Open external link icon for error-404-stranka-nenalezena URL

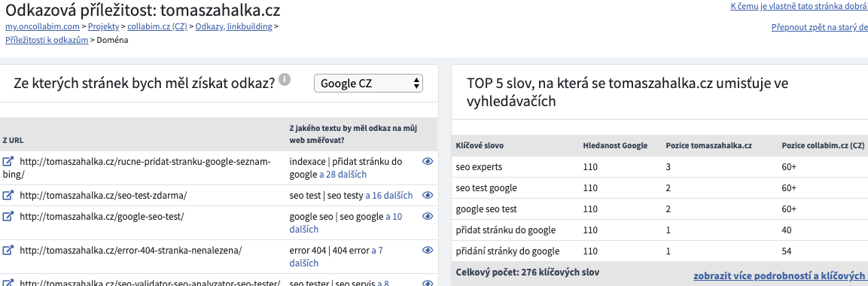pyautogui.click(x=8, y=250)
